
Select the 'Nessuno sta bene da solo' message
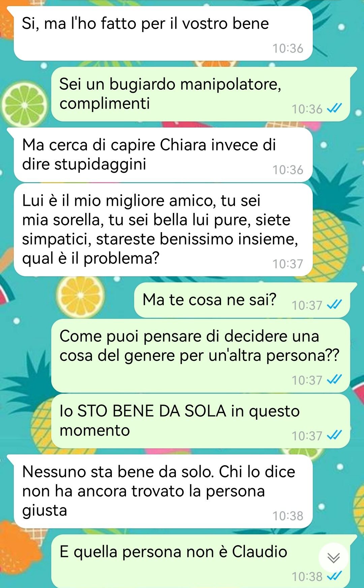click(x=163, y=492)
